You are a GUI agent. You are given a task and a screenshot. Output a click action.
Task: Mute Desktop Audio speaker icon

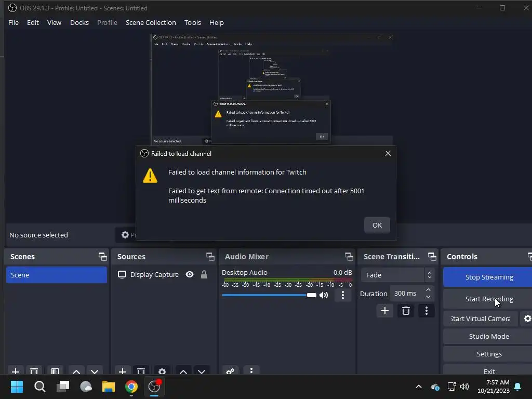pos(324,295)
